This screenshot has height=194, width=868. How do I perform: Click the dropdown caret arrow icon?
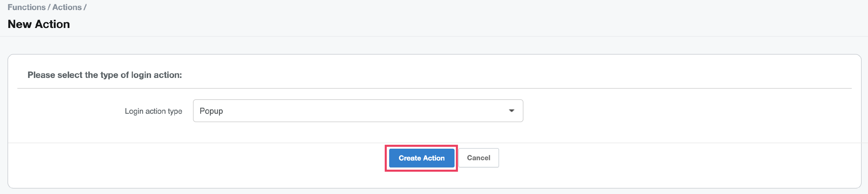click(511, 111)
